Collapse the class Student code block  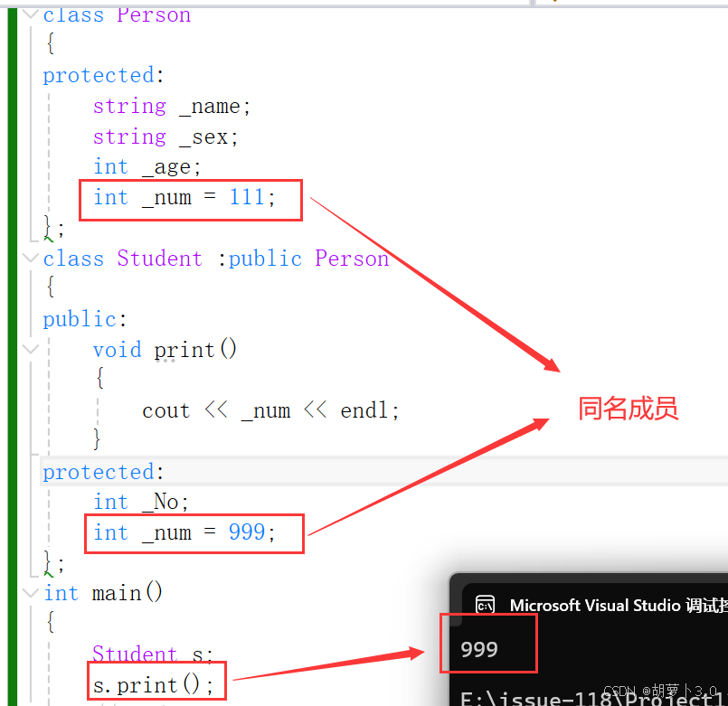(x=31, y=258)
